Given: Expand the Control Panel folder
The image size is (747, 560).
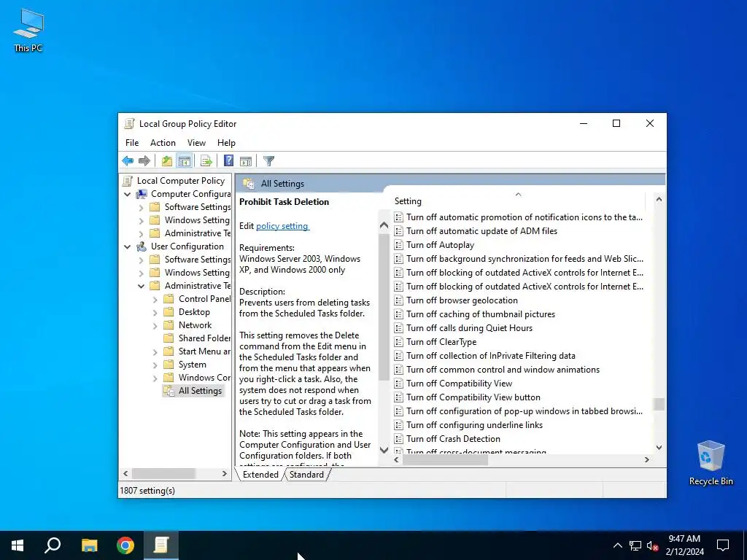Looking at the screenshot, I should 155,299.
